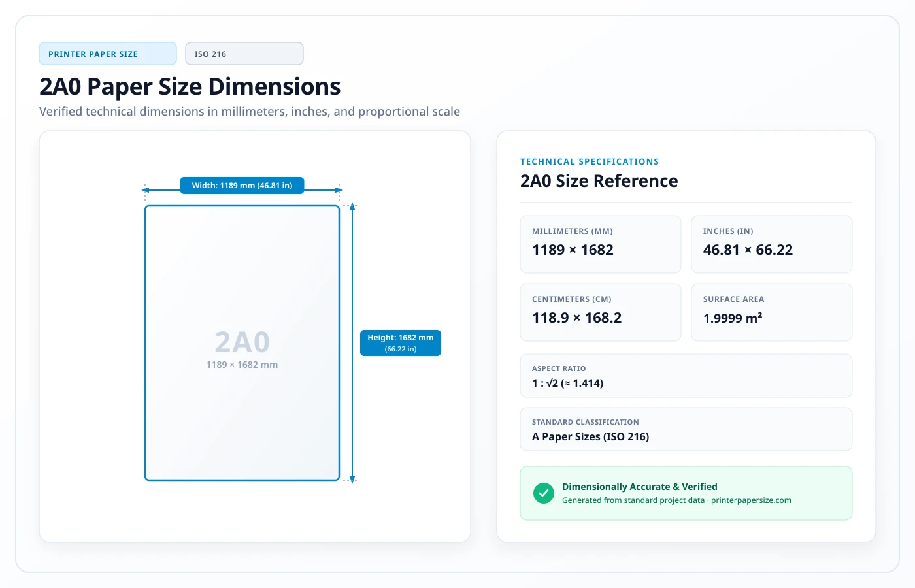Screen dimensions: 915x588
Task: Select the PRINTER PAPER SIZE badge
Action: coord(108,54)
